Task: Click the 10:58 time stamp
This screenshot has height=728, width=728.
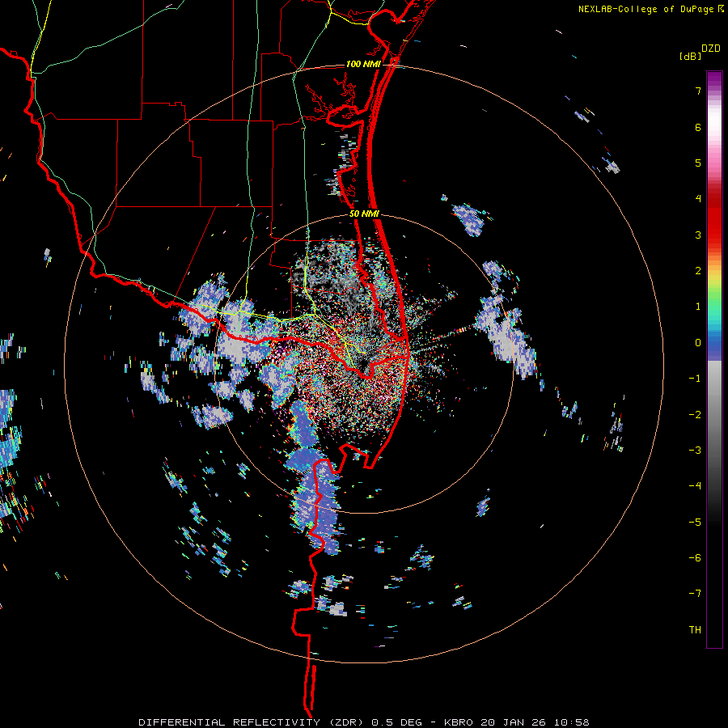Action: click(x=572, y=722)
